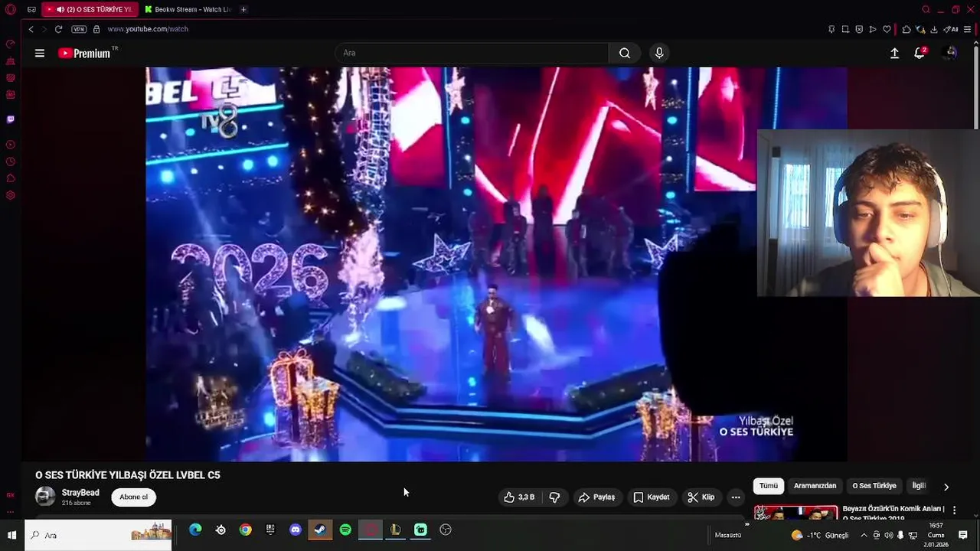This screenshot has width=980, height=551.
Task: Open the -1°C Güneşli weather widget
Action: coord(820,535)
